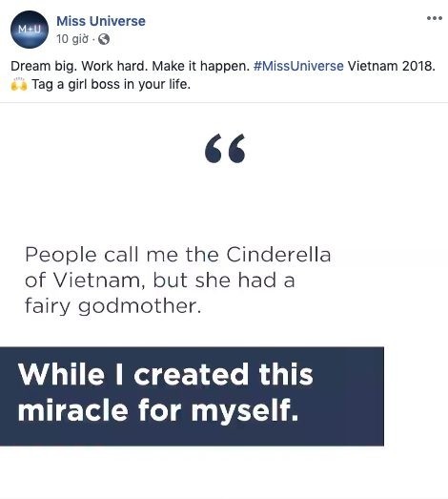The width and height of the screenshot is (448, 499).
Task: Open the three-dot post options menu
Action: pyautogui.click(x=435, y=18)
